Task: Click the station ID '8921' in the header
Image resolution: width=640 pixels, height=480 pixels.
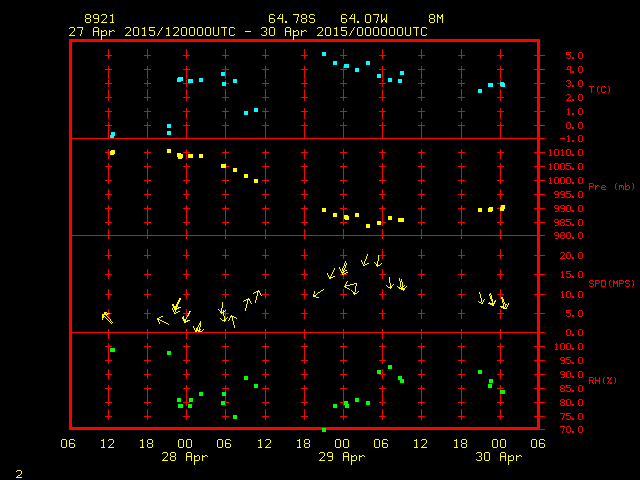Action: coord(100,19)
